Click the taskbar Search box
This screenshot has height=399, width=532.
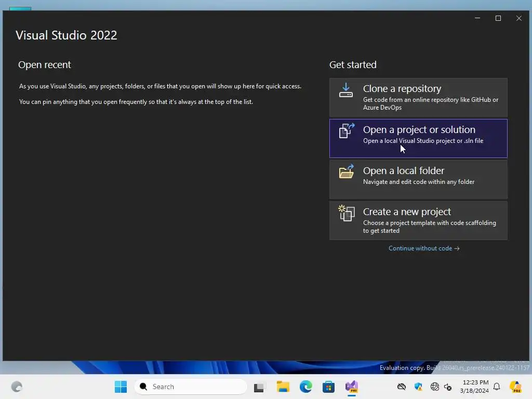point(190,387)
